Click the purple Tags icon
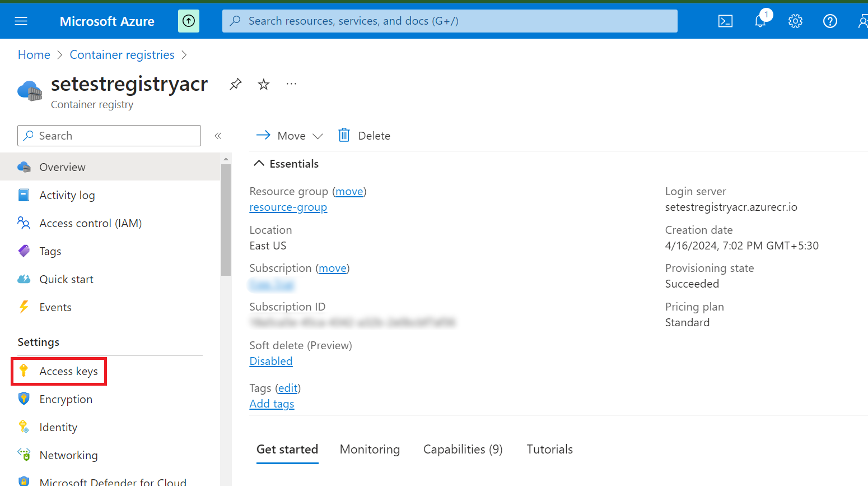Screen dimensions: 868x486 click(x=24, y=251)
